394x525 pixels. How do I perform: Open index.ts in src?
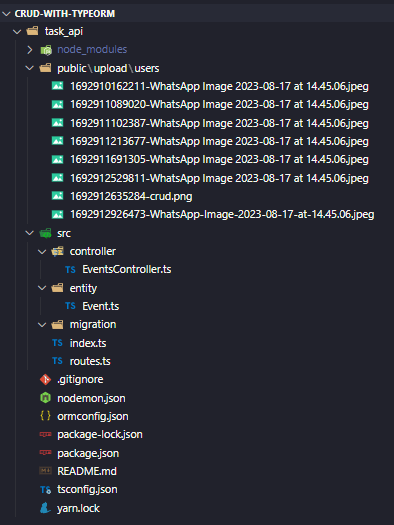click(x=88, y=343)
